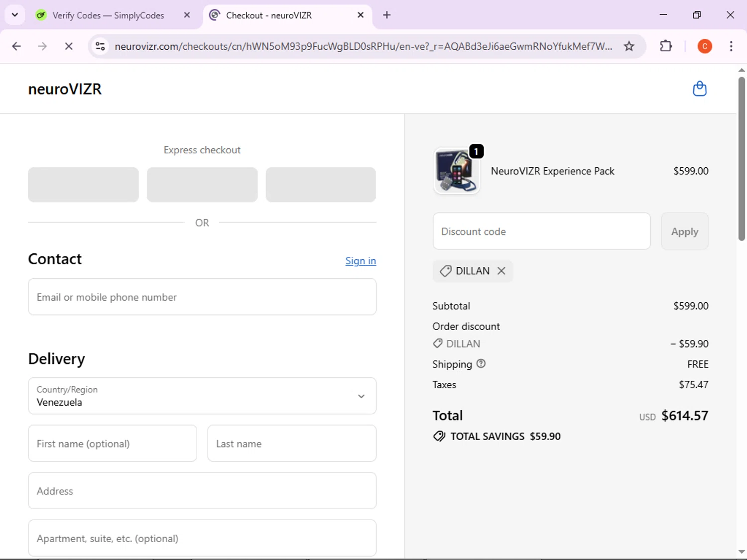Open a new browser tab
The height and width of the screenshot is (560, 747).
click(x=386, y=15)
